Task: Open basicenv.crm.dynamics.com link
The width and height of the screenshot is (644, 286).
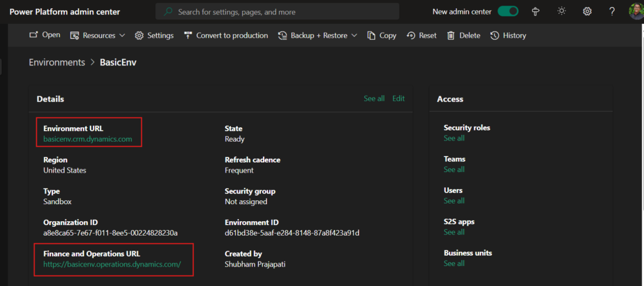Action: pos(88,139)
